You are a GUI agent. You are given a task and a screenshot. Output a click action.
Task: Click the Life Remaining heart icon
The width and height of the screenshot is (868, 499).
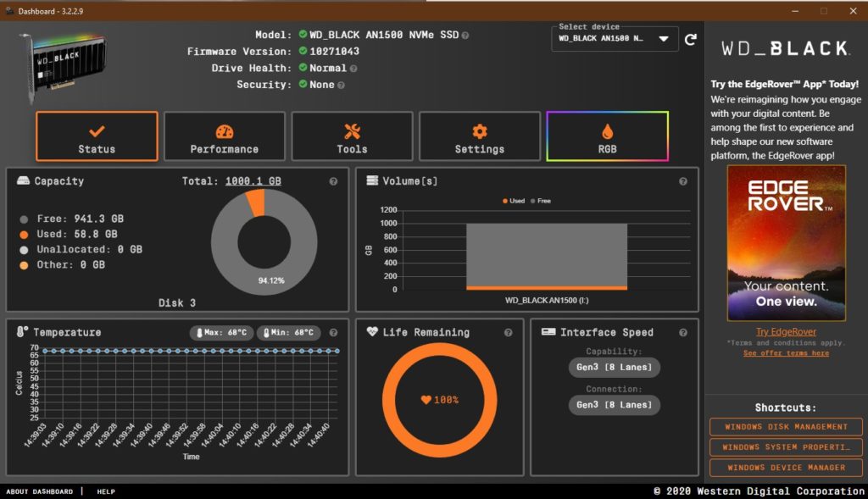372,330
